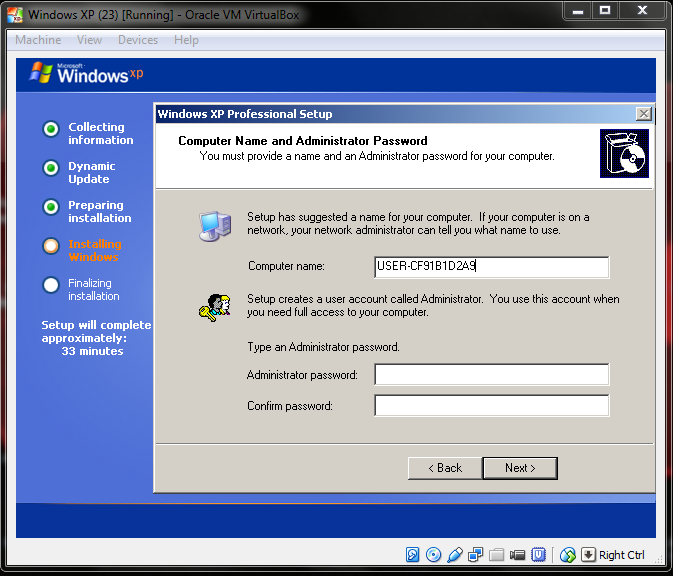Click the setup CD box icon in header
673x576 pixels.
click(624, 153)
